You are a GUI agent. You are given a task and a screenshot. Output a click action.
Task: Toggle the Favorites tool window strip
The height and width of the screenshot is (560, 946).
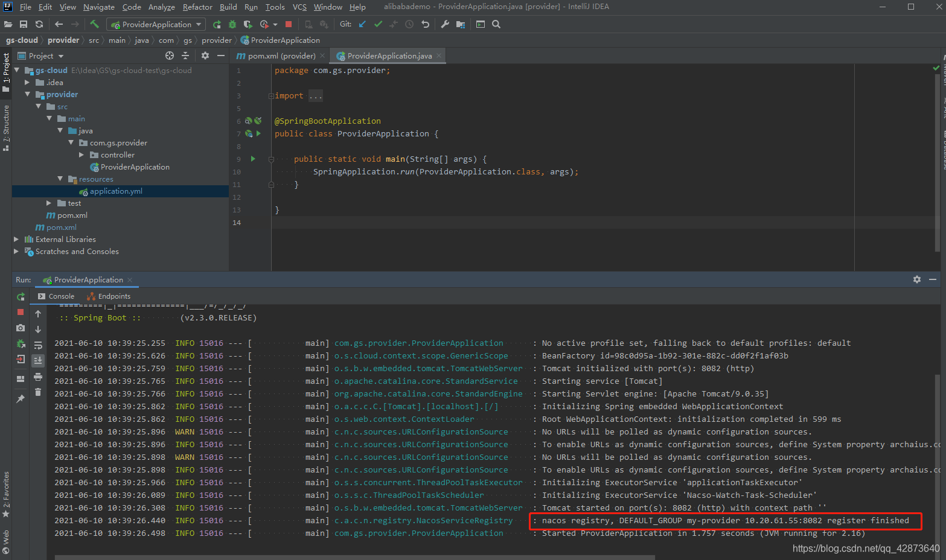(x=6, y=494)
